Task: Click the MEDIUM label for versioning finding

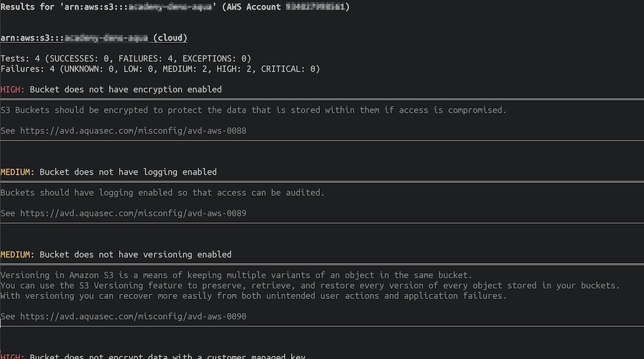Action: (17, 255)
